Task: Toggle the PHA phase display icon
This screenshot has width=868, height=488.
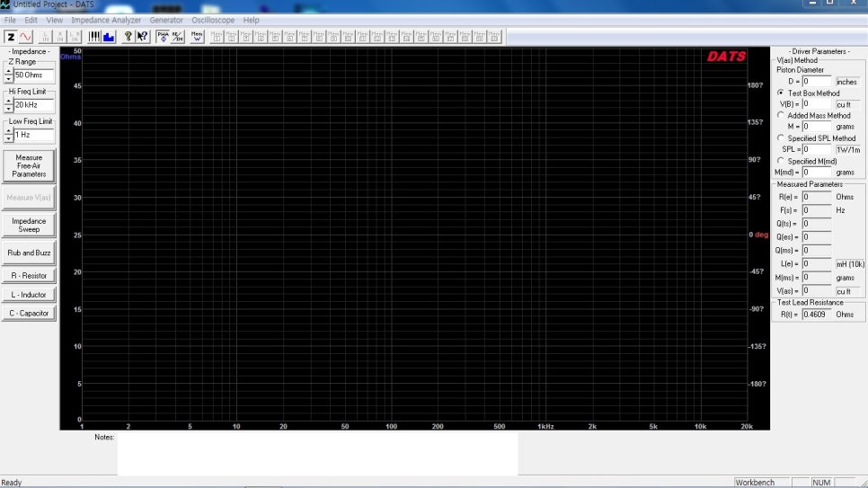Action: [163, 37]
